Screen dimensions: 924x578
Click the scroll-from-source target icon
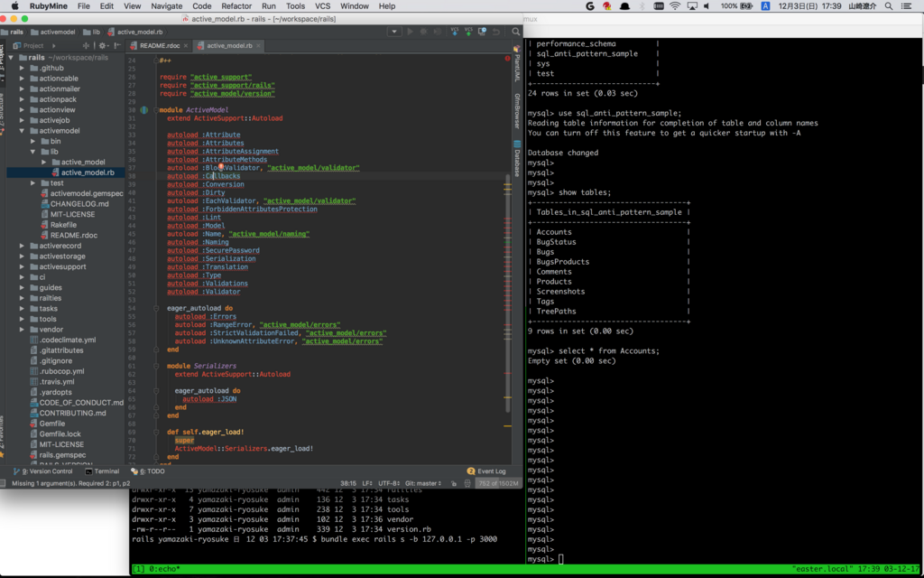coord(87,45)
